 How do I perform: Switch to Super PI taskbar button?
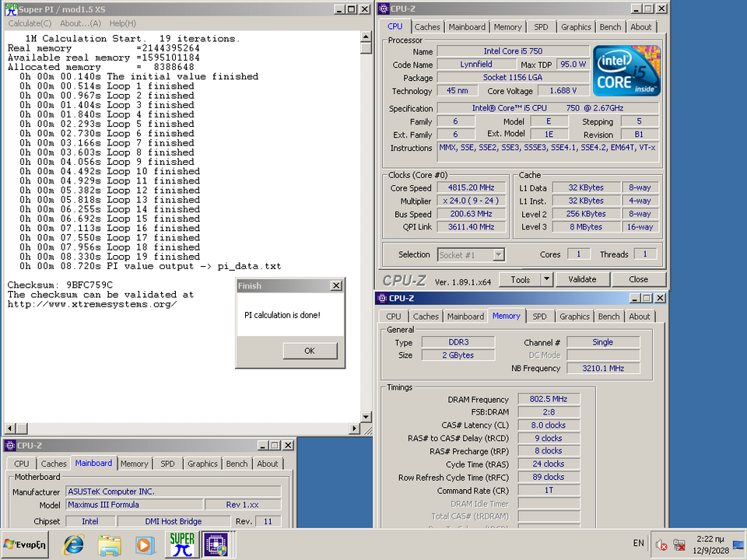tap(182, 544)
